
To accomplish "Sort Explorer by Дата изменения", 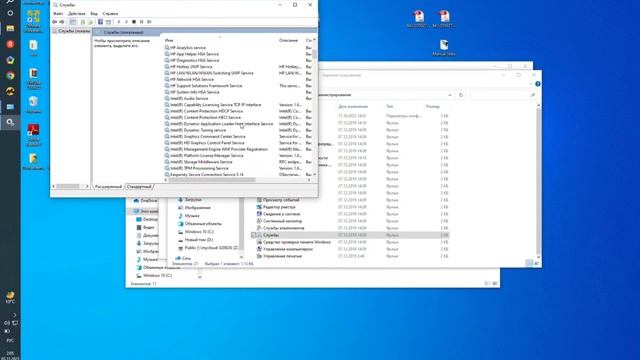I will pos(353,107).
